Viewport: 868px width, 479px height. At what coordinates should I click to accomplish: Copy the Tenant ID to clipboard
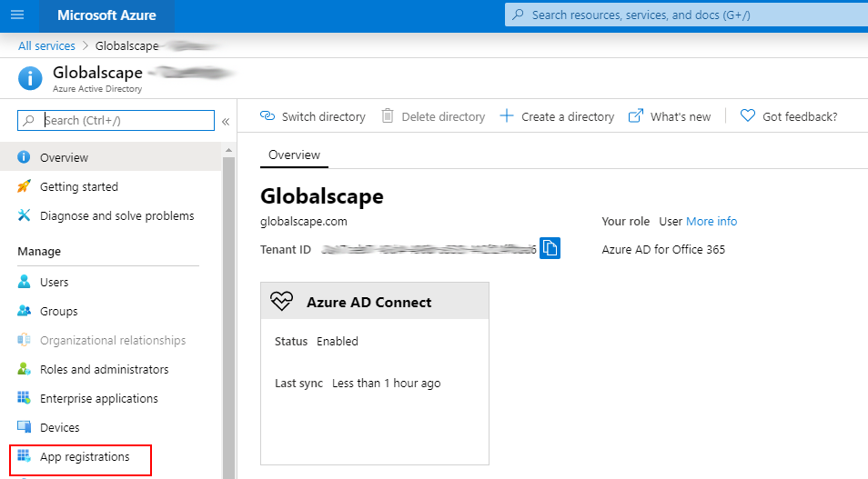[550, 247]
